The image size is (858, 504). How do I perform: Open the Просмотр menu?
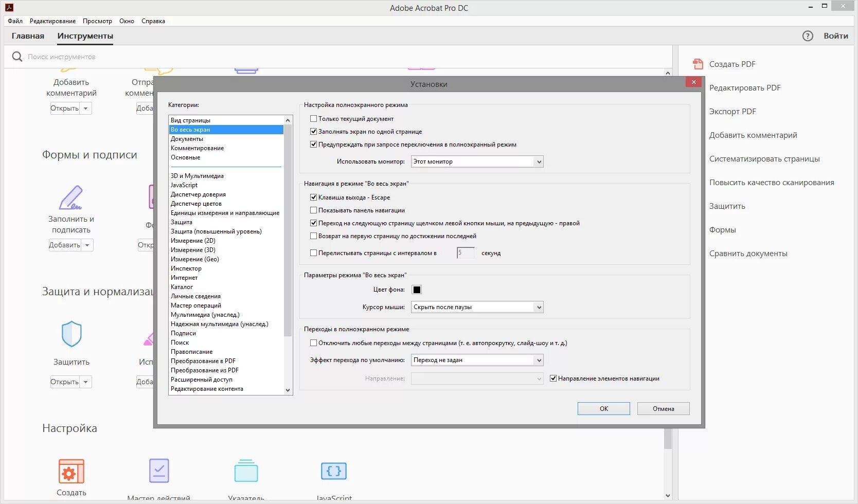pos(97,21)
